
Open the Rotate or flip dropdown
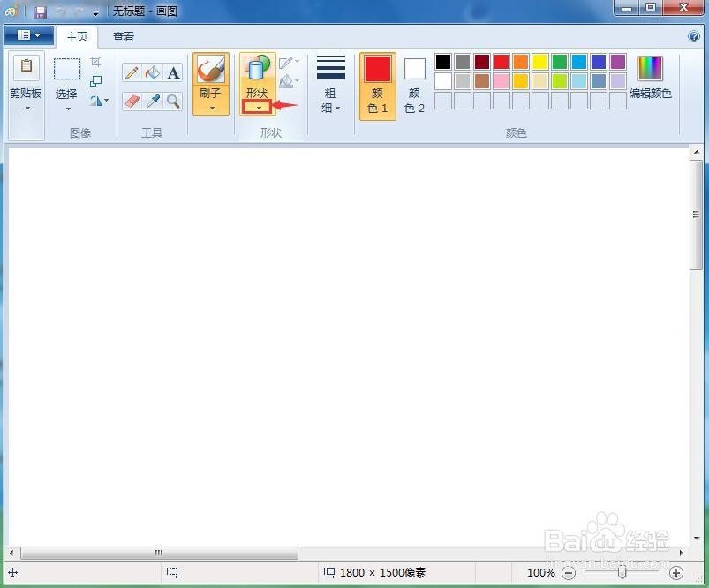pyautogui.click(x=99, y=101)
